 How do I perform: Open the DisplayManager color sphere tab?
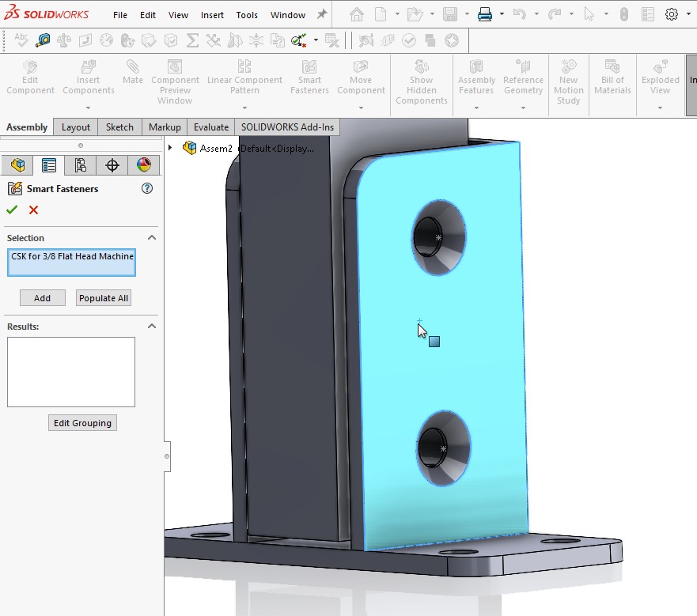(x=143, y=165)
